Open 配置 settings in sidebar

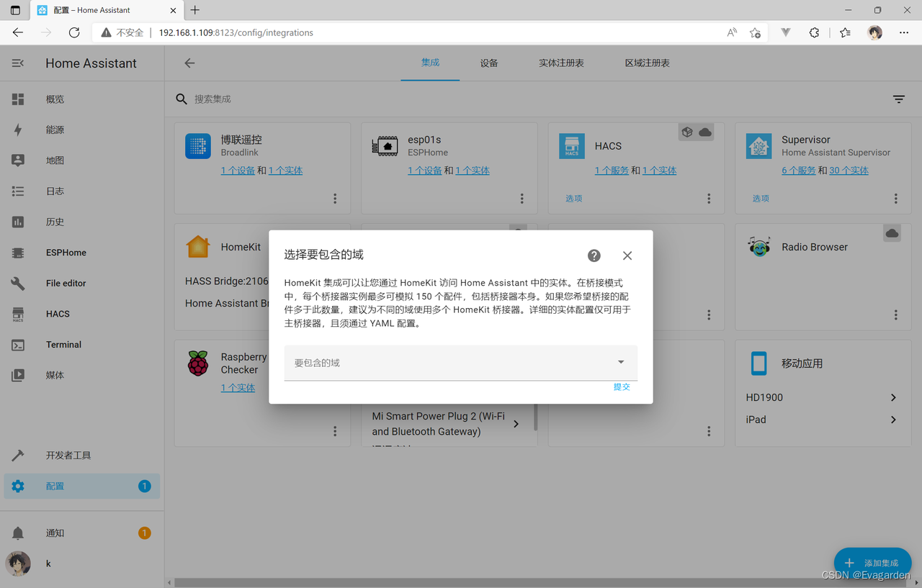click(82, 487)
